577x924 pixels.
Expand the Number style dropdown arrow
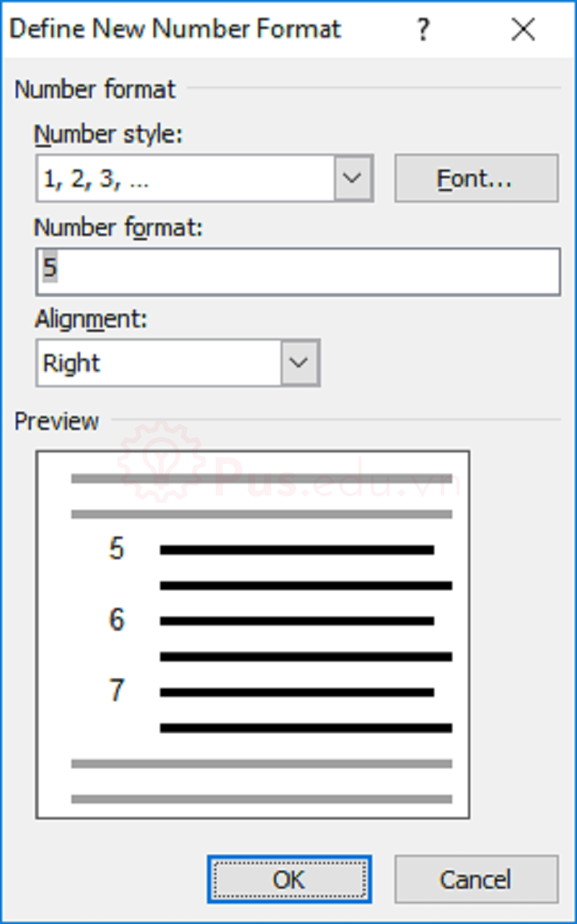[x=353, y=178]
